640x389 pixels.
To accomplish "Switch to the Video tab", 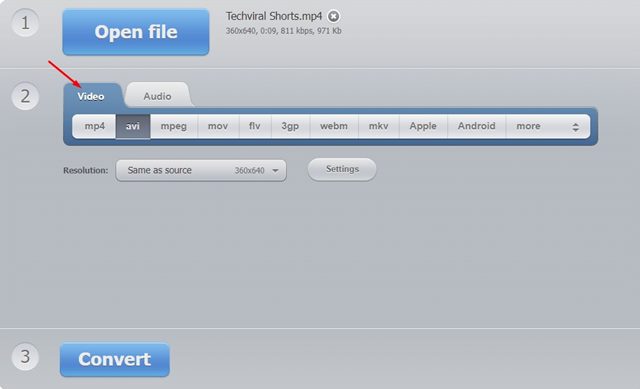I will [91, 96].
